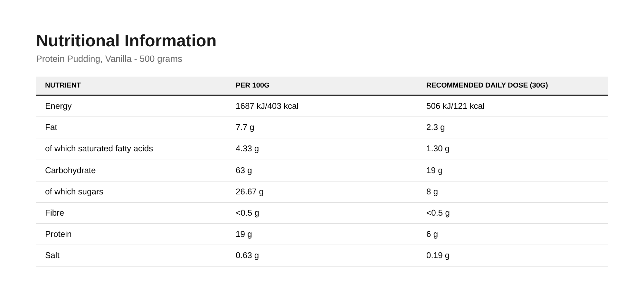
Task: Click the 4.33 g saturated fat value
Action: point(247,149)
